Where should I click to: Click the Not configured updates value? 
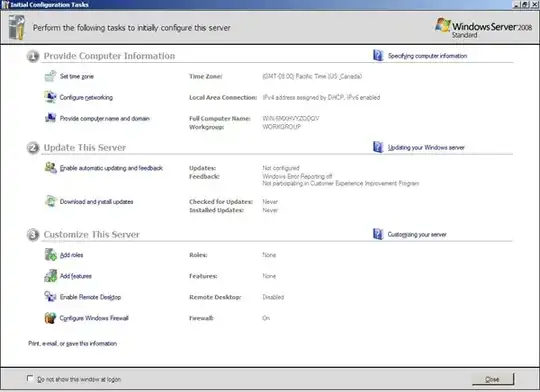(x=281, y=168)
